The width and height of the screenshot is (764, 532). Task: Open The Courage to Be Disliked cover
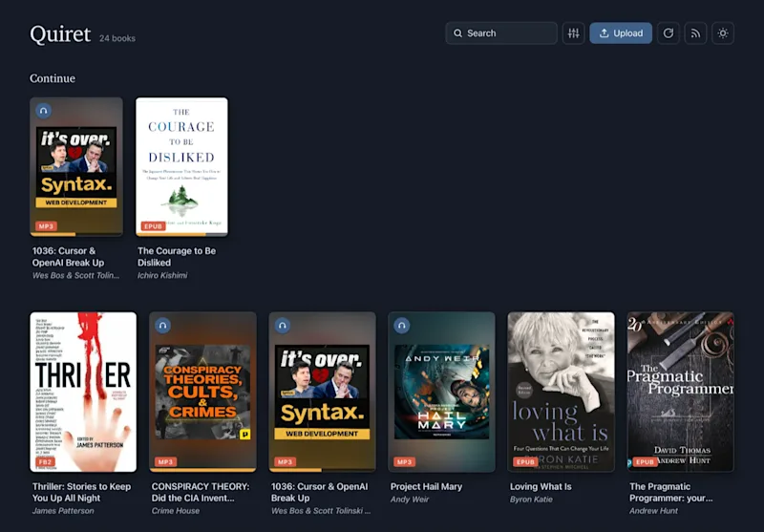pyautogui.click(x=181, y=166)
